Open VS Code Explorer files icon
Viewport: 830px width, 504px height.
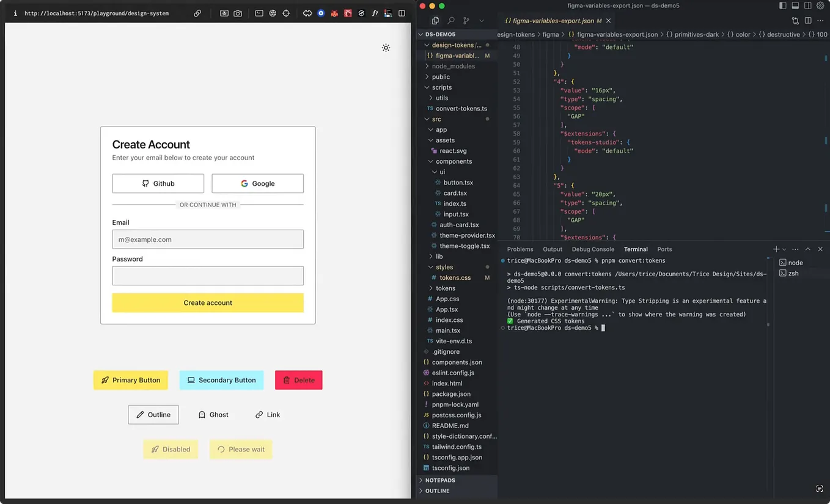tap(435, 21)
